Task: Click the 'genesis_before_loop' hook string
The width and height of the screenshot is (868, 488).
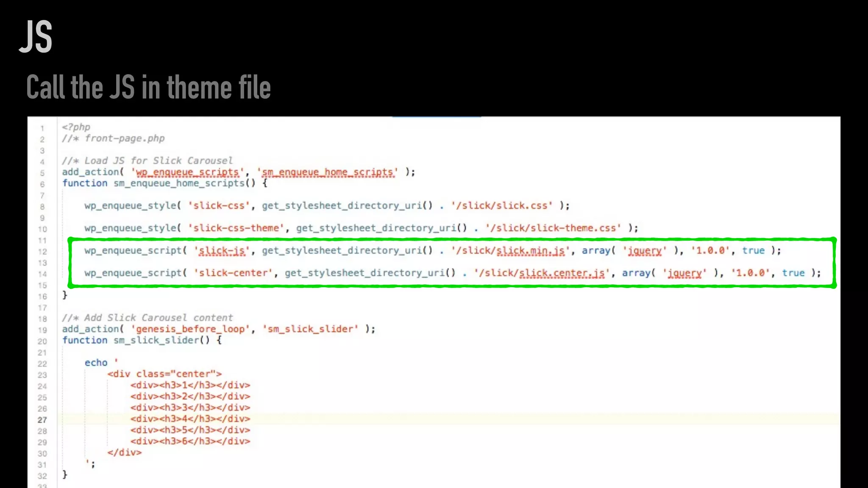Action: pos(190,329)
